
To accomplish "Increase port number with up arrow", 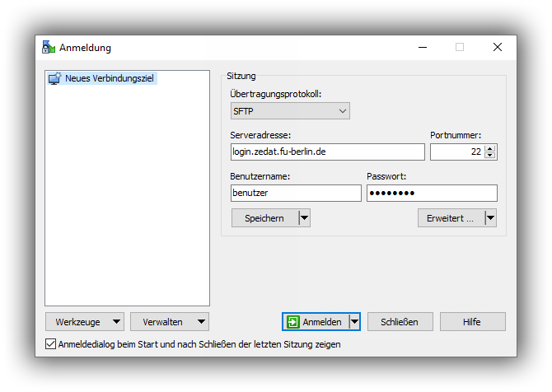I will pos(490,148).
